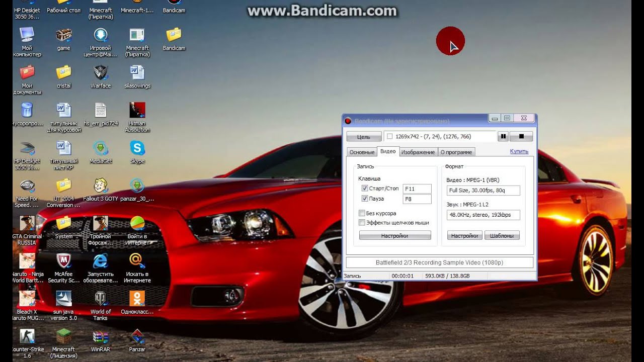
Task: Select the Видео tab
Action: 388,151
